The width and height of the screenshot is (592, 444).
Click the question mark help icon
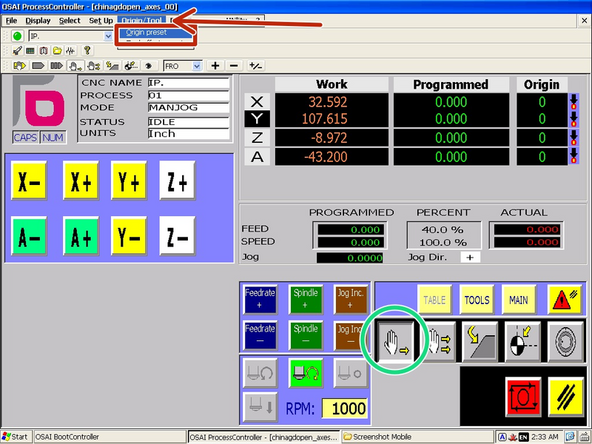pos(87,50)
